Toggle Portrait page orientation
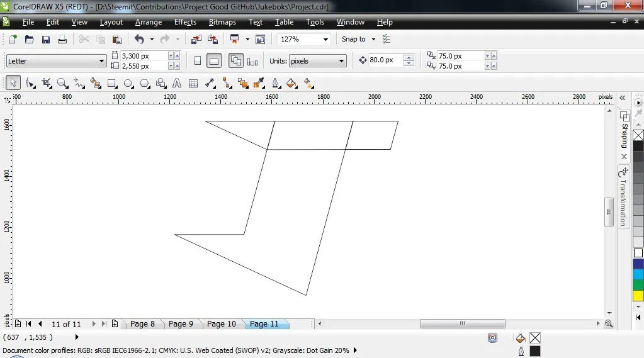This screenshot has height=358, width=644. coord(198,61)
